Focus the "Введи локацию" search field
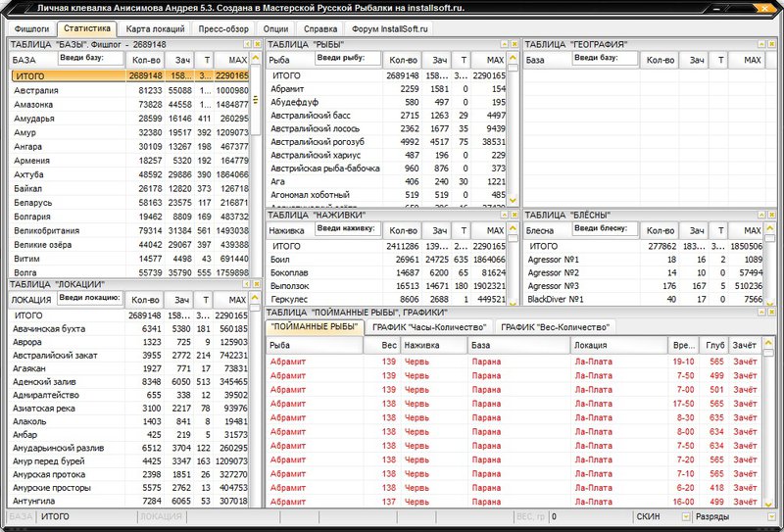This screenshot has height=532, width=784. (x=90, y=298)
